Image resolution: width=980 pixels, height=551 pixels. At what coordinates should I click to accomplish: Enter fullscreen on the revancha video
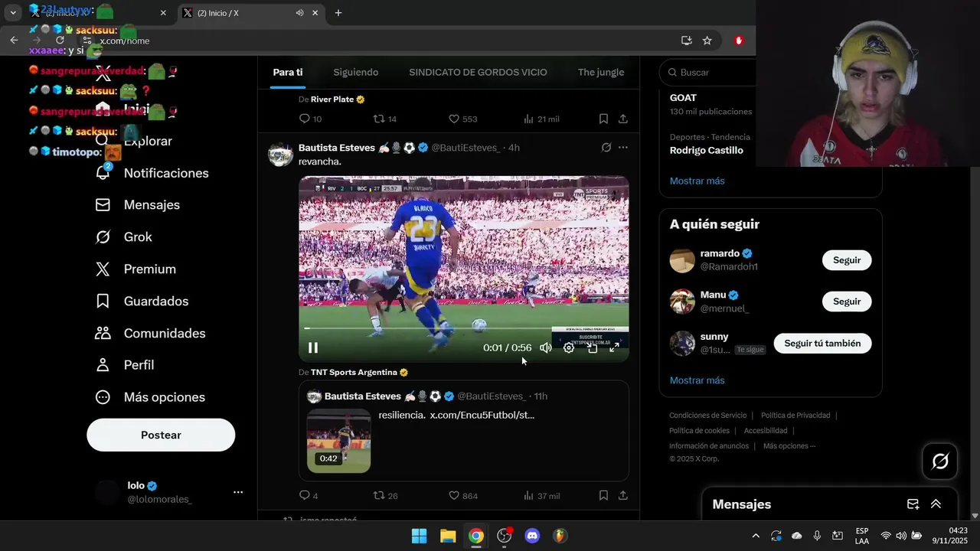tap(614, 347)
